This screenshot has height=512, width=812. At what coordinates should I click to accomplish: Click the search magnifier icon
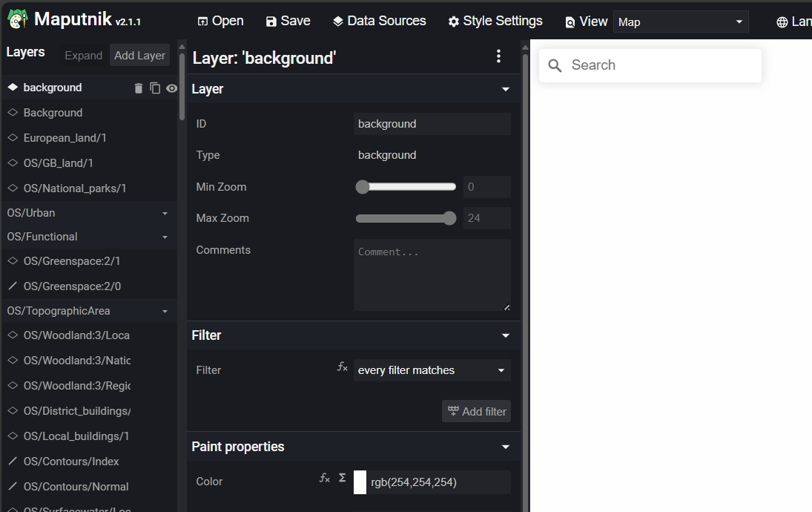(x=555, y=65)
